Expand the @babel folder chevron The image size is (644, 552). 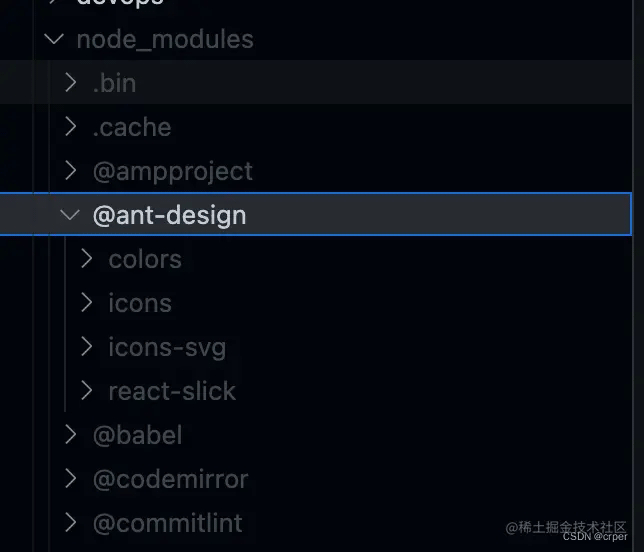[x=71, y=435]
